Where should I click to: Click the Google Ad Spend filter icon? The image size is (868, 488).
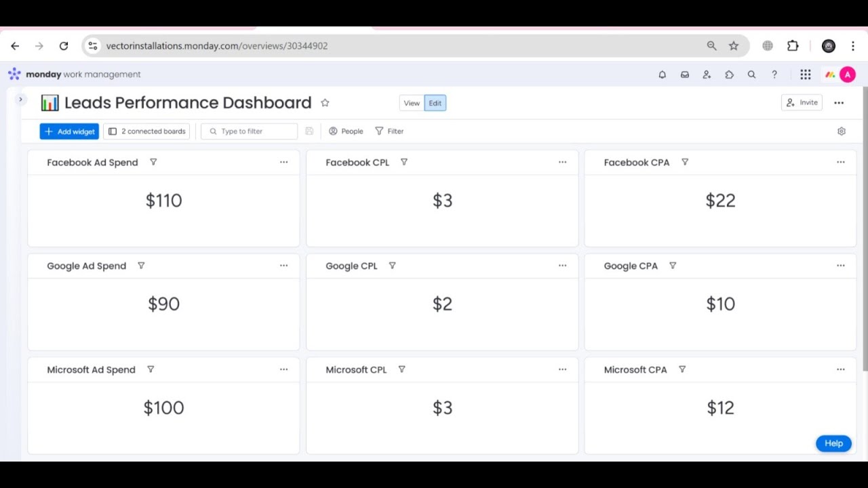[141, 266]
